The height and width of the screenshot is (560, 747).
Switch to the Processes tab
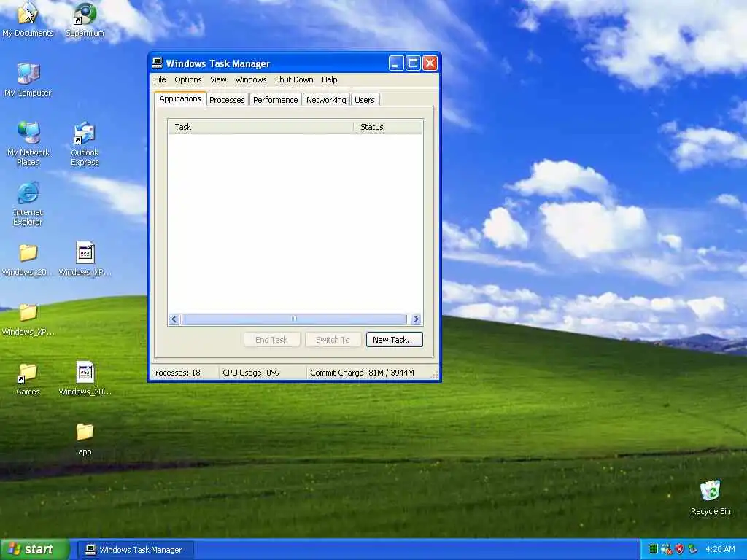tap(227, 99)
